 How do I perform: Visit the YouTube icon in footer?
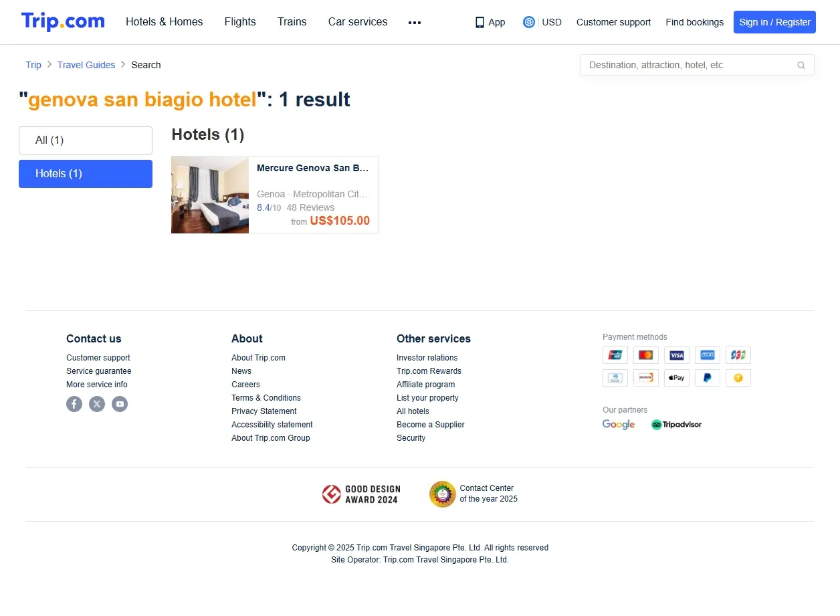point(120,404)
